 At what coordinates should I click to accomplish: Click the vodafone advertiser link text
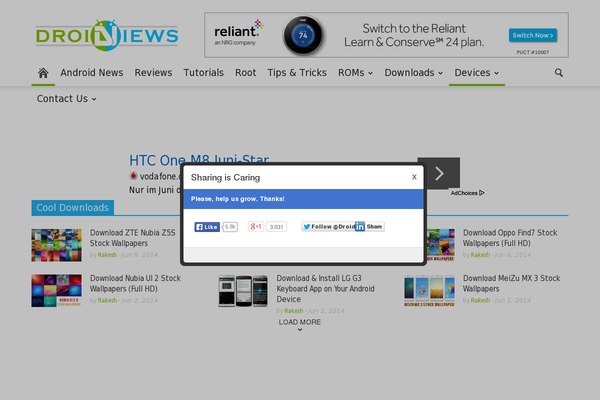158,176
